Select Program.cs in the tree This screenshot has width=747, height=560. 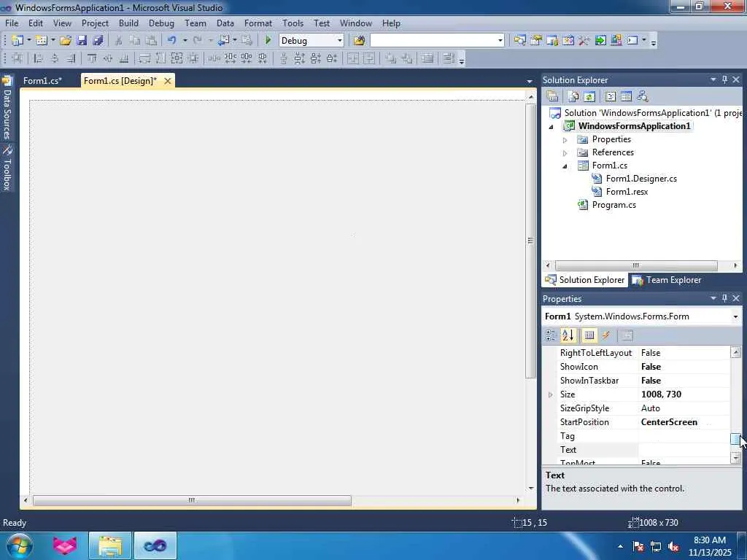click(x=614, y=205)
